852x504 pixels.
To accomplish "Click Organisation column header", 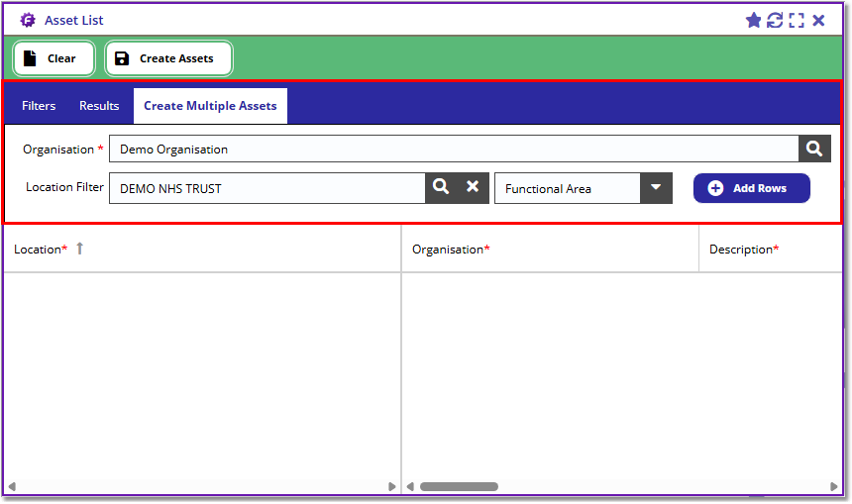I will [550, 250].
